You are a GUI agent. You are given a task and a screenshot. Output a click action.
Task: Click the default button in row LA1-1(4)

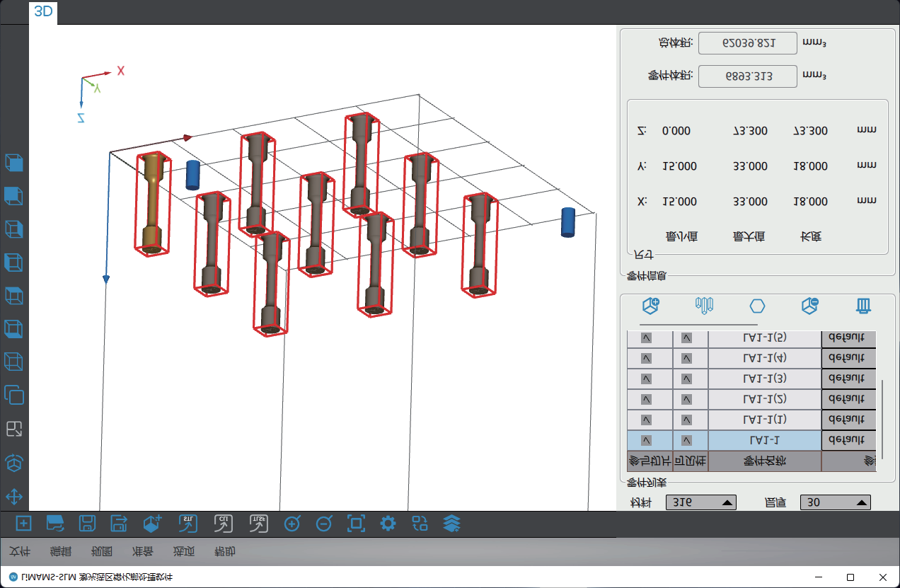coord(849,358)
